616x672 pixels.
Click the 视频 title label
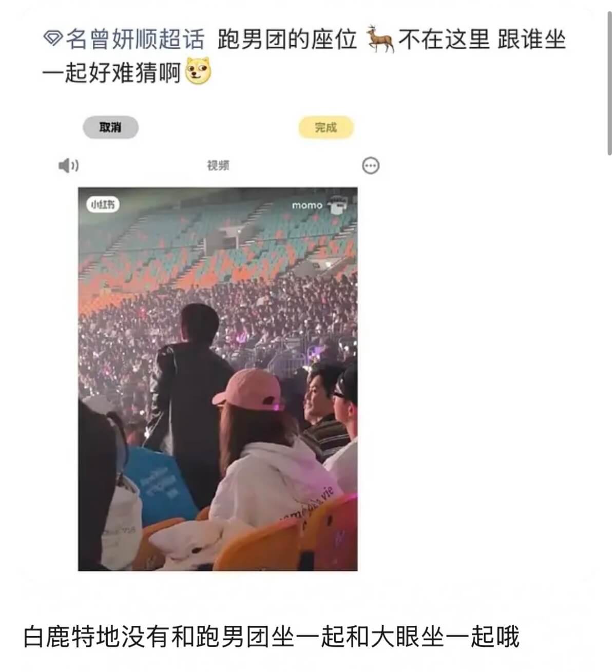tap(218, 166)
